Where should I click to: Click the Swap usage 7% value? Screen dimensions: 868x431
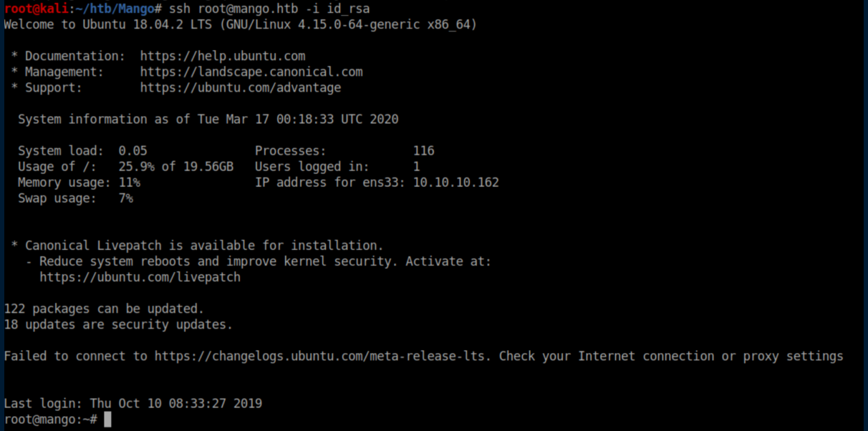point(125,198)
